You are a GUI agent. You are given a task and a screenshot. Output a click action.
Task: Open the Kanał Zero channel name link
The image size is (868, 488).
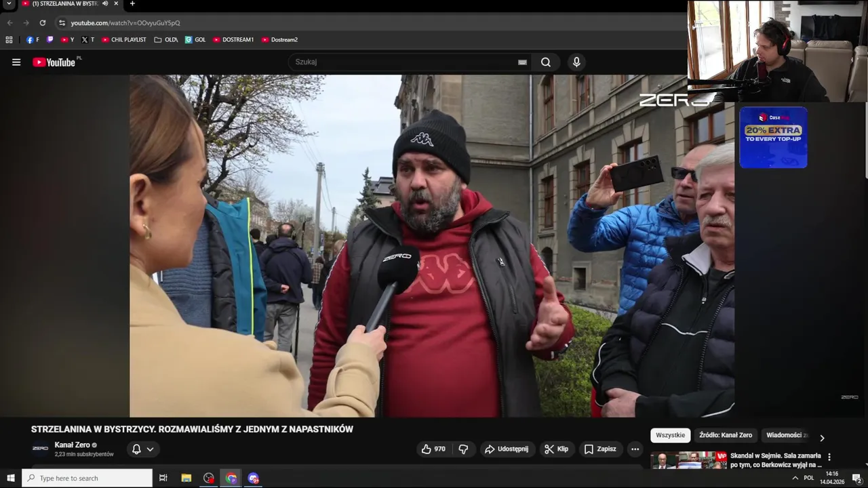click(x=72, y=445)
